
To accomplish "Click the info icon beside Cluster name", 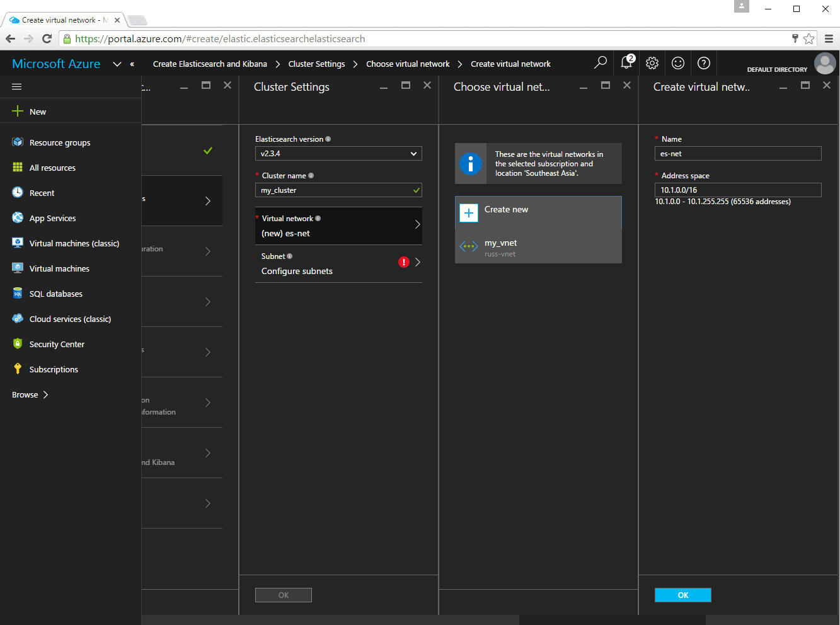I will [x=311, y=176].
